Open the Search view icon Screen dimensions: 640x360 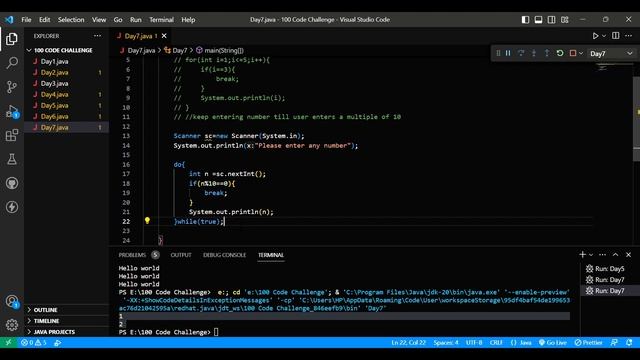click(12, 63)
